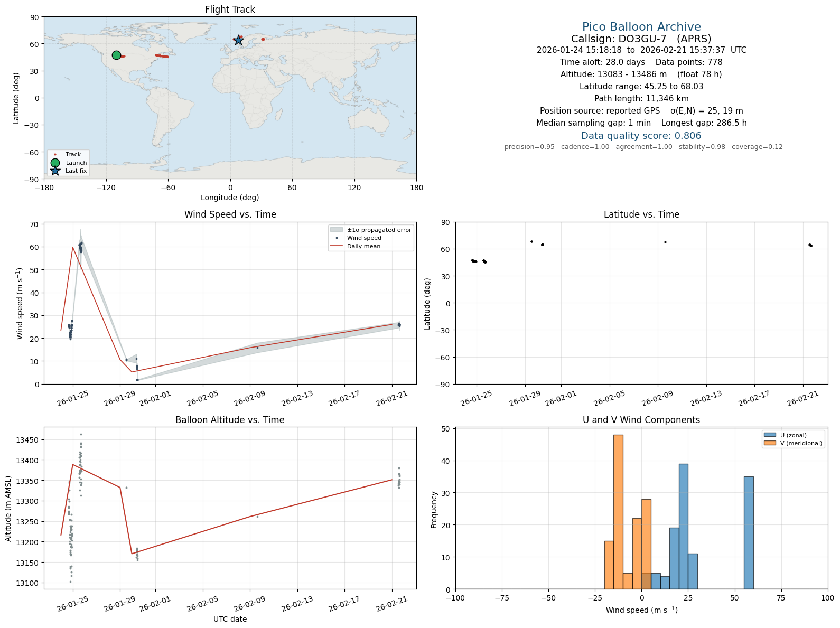Click the tallest orange histogram bar
840x628 pixels.
pyautogui.click(x=618, y=512)
